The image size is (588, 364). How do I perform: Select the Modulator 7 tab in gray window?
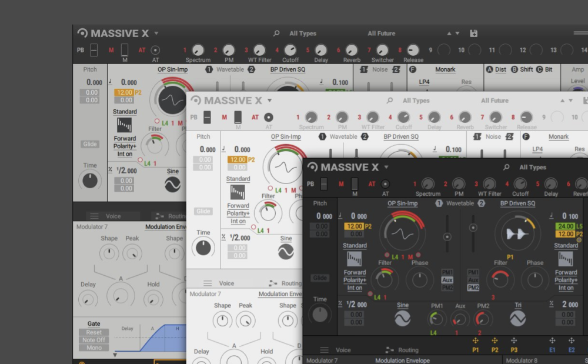(92, 227)
